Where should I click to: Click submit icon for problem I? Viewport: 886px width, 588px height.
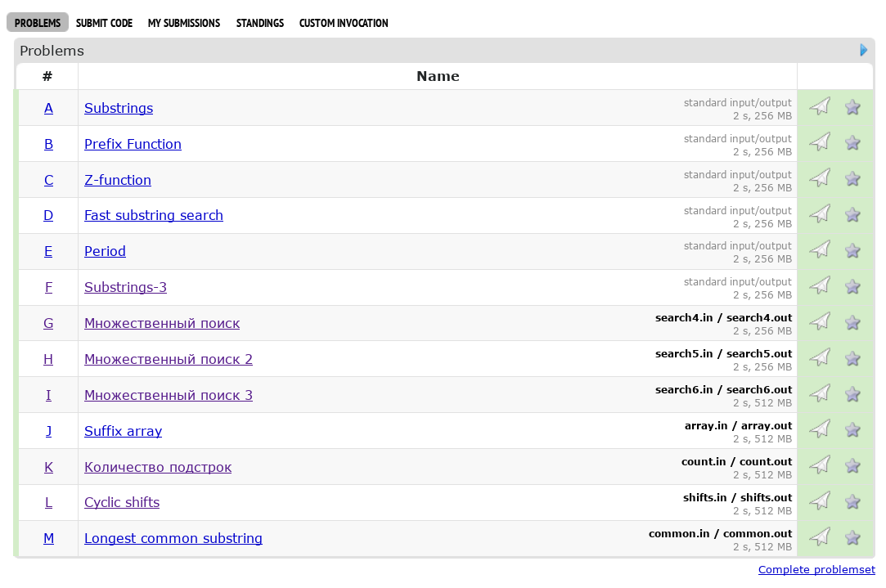pos(819,393)
